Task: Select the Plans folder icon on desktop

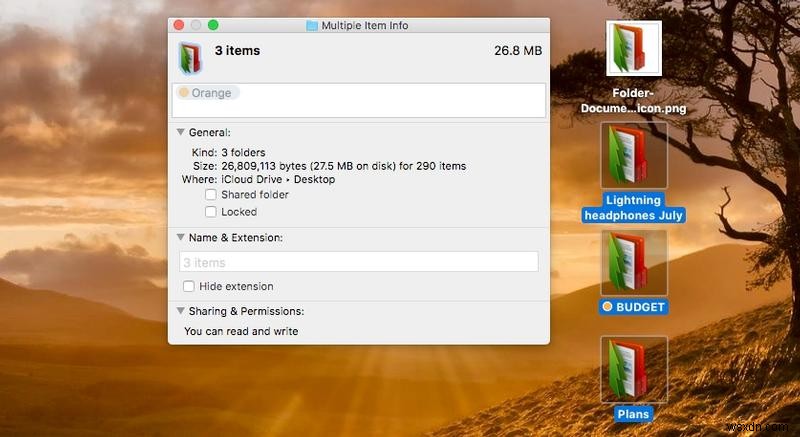Action: [634, 370]
